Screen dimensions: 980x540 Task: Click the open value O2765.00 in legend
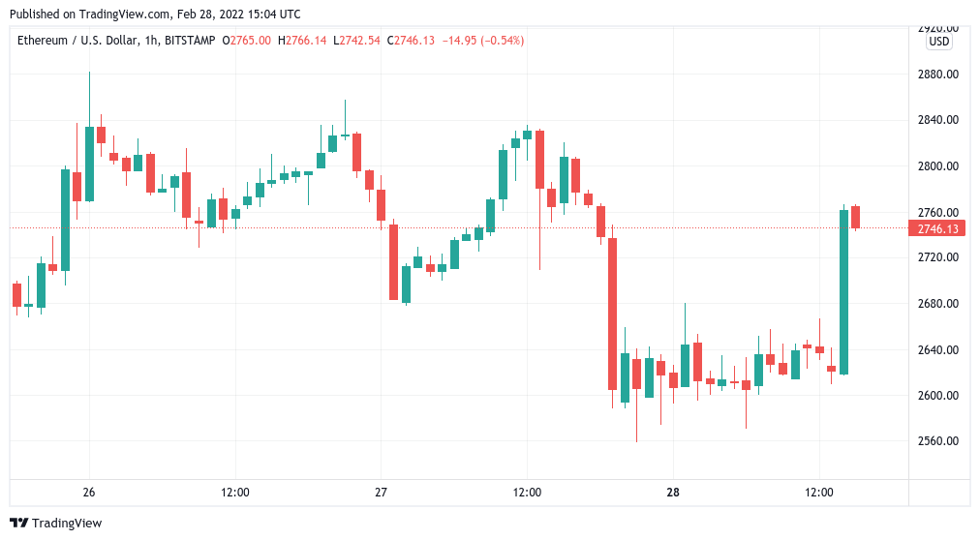click(x=248, y=41)
